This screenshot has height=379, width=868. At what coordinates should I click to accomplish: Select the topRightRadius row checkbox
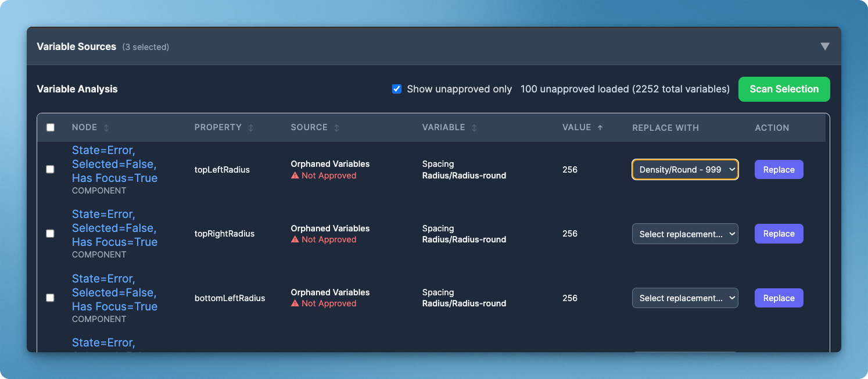pos(51,233)
